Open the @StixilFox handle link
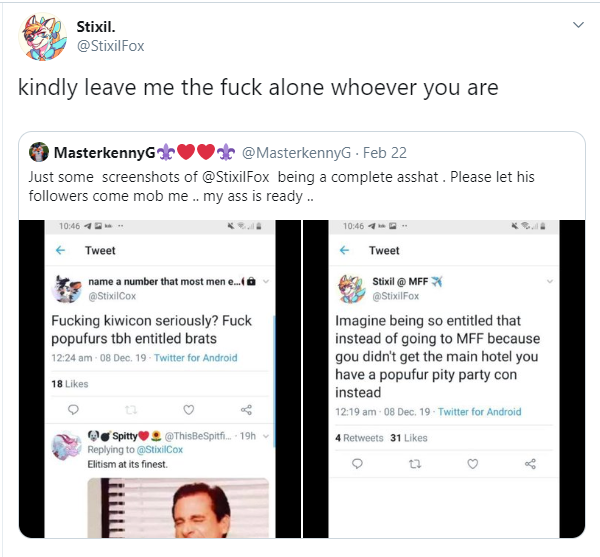Image resolution: width=600 pixels, height=557 pixels. (110, 46)
